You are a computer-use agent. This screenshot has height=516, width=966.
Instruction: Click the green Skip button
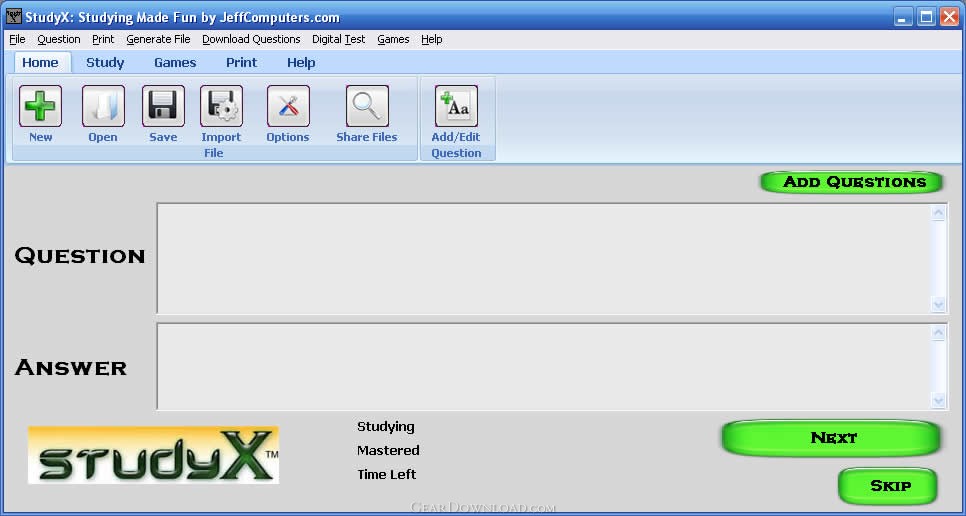(888, 486)
